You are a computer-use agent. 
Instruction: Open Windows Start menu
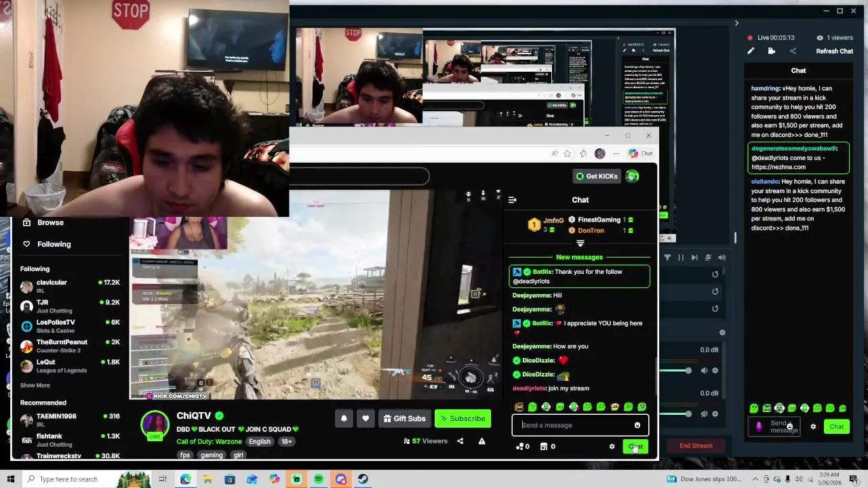[11, 479]
